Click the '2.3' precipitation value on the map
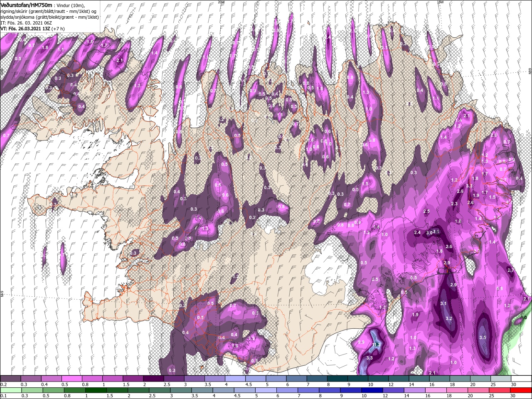This screenshot has width=532, height=399. [x=454, y=204]
